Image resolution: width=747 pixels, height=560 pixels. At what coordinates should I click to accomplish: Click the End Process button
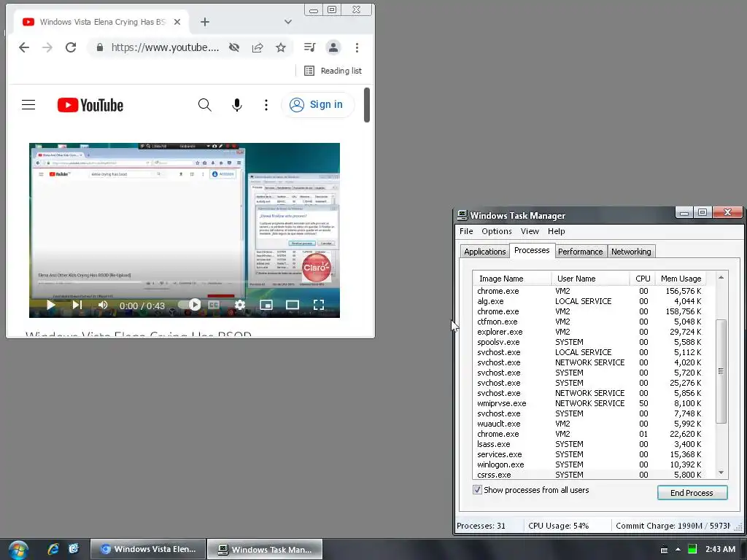pyautogui.click(x=692, y=493)
